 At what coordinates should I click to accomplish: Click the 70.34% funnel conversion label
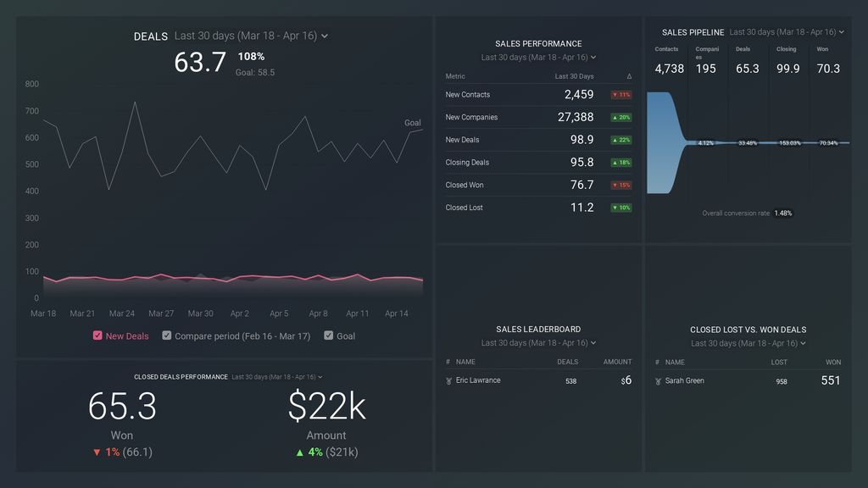[829, 143]
